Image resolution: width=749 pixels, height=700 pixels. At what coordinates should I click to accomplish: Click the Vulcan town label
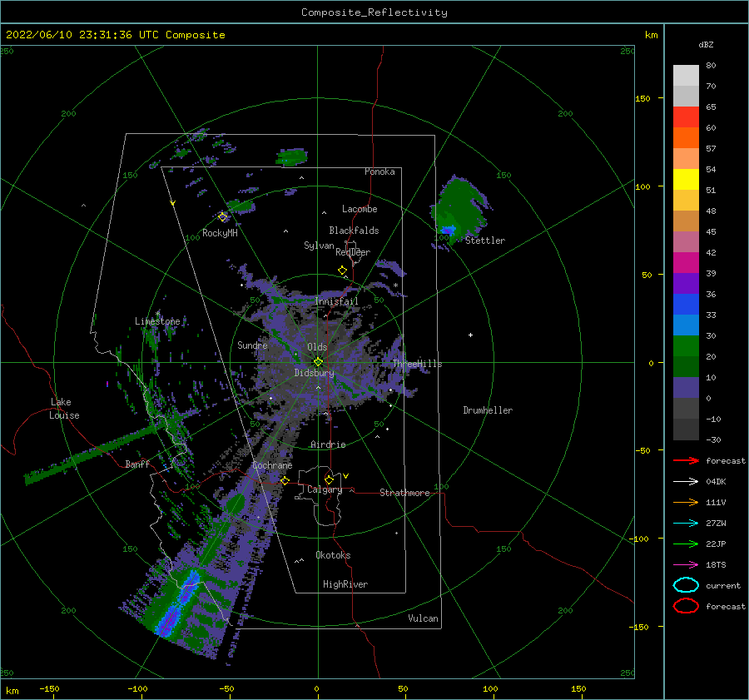coord(424,618)
